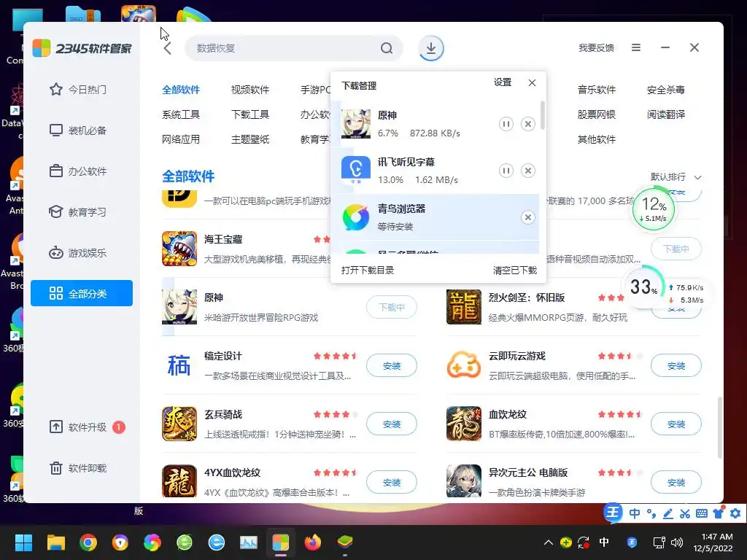Switch to 网络应用 category
The height and width of the screenshot is (560, 747).
tap(181, 139)
